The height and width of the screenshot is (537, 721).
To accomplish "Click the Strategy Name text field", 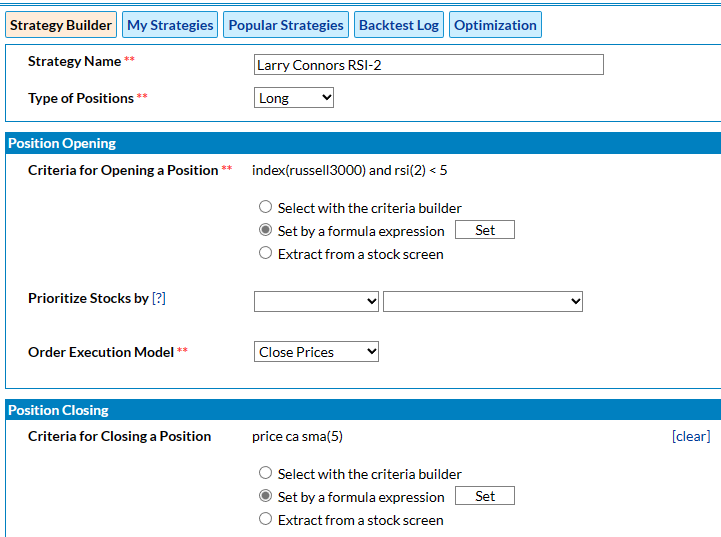I will point(429,65).
